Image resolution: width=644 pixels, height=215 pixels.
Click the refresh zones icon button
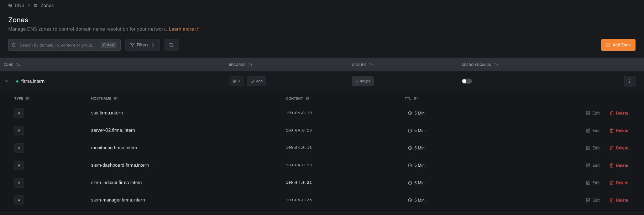171,45
